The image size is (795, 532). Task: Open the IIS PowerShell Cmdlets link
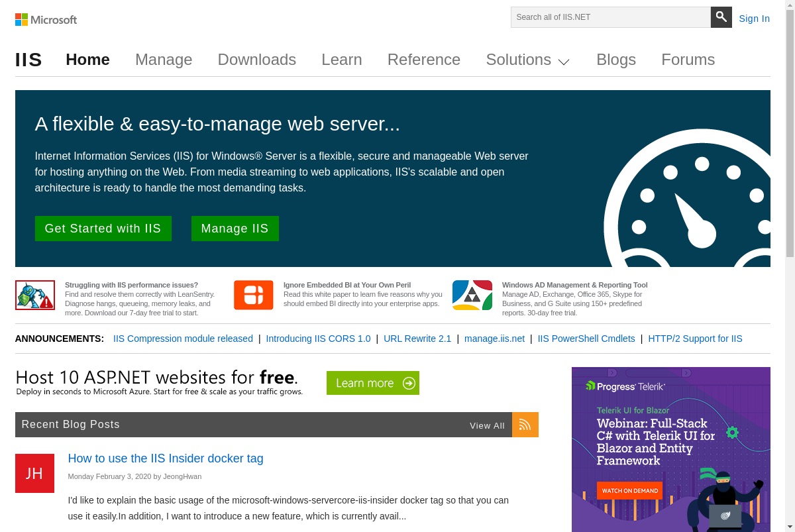(x=586, y=339)
